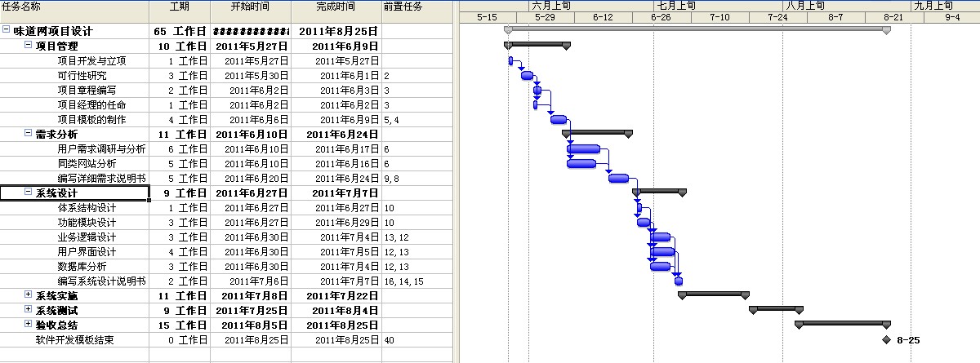Collapse the 需求分析 summary group
The width and height of the screenshot is (980, 363).
[x=29, y=134]
